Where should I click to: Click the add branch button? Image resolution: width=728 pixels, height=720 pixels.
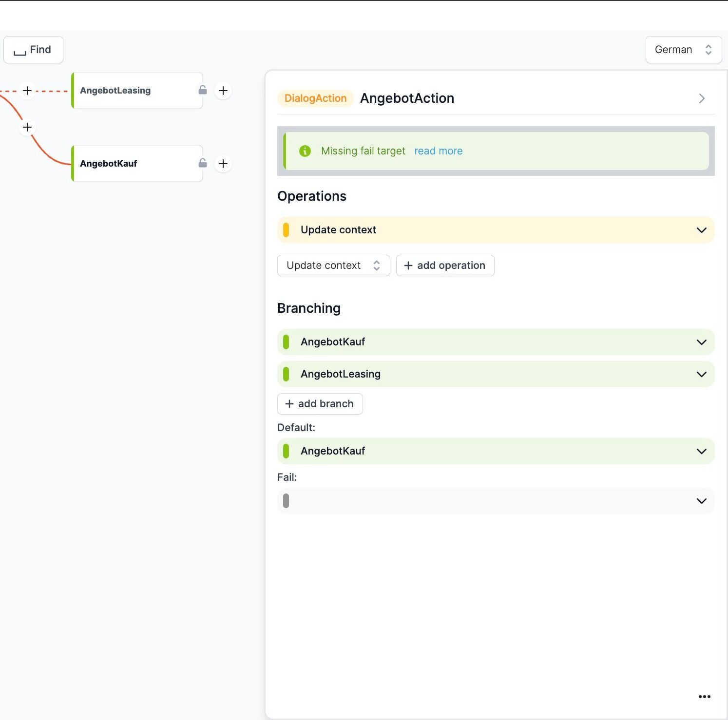pyautogui.click(x=320, y=404)
